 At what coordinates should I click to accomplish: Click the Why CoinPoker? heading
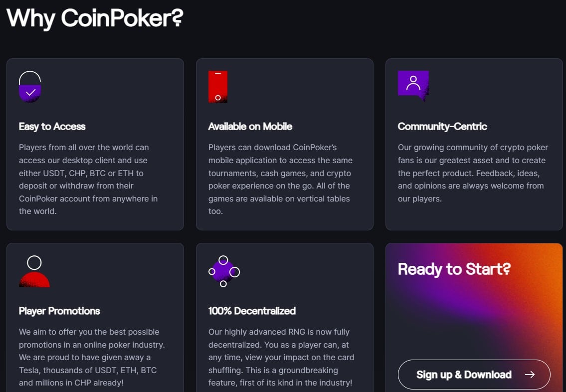coord(95,17)
